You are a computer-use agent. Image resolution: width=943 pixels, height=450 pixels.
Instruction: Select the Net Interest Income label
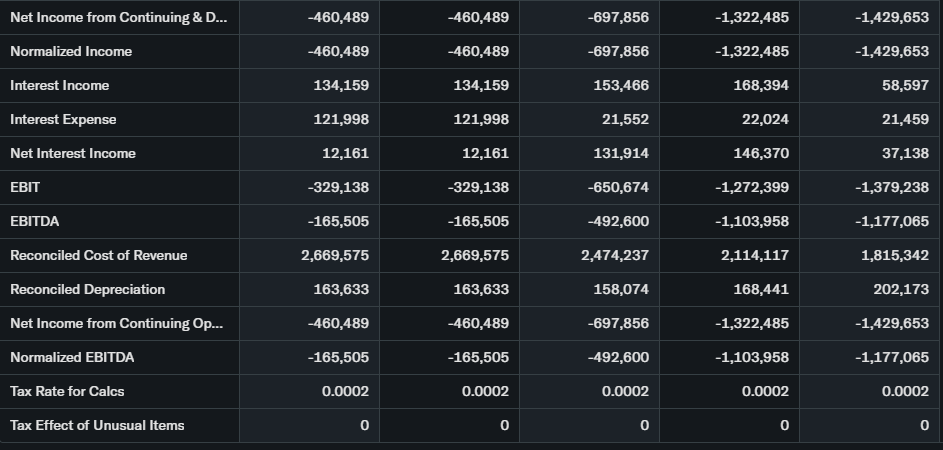(73, 153)
